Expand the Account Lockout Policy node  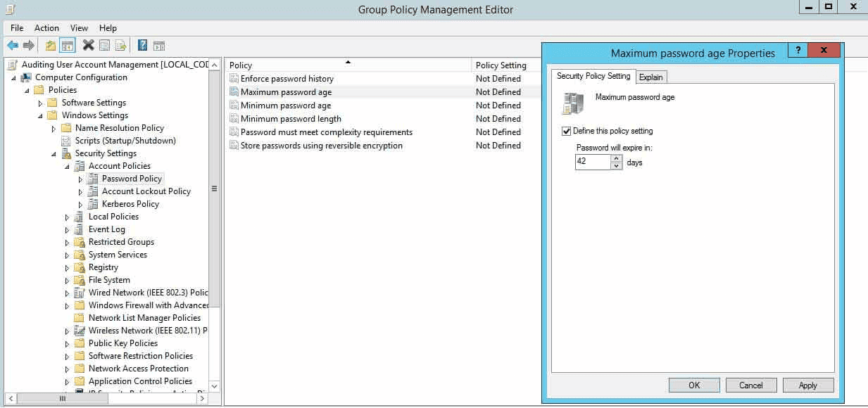pos(80,192)
